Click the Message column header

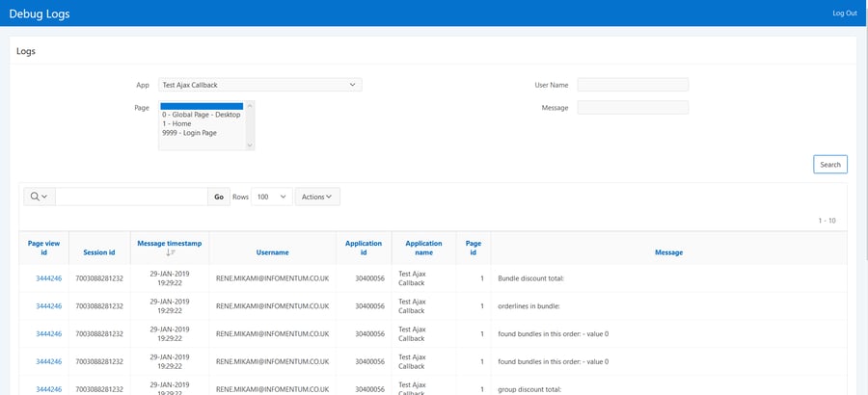point(668,252)
